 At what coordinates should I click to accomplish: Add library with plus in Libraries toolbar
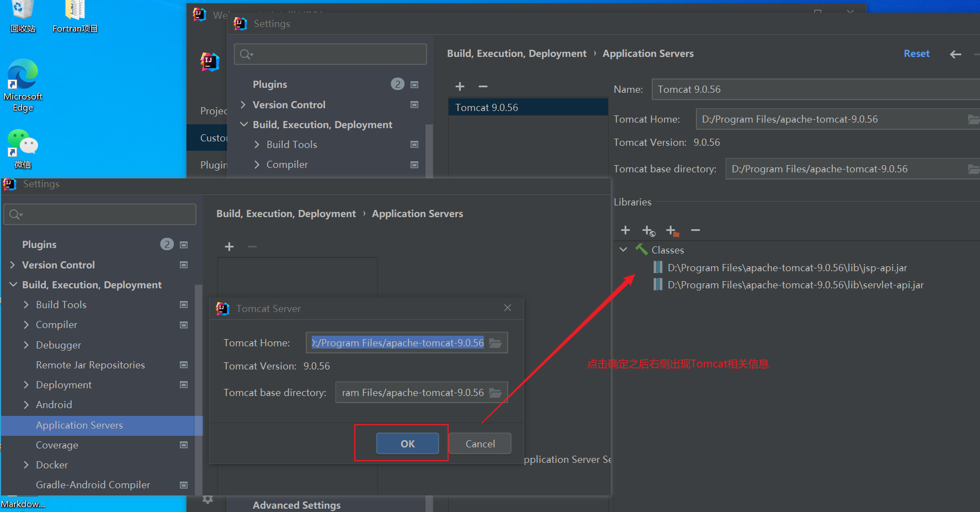pos(625,230)
